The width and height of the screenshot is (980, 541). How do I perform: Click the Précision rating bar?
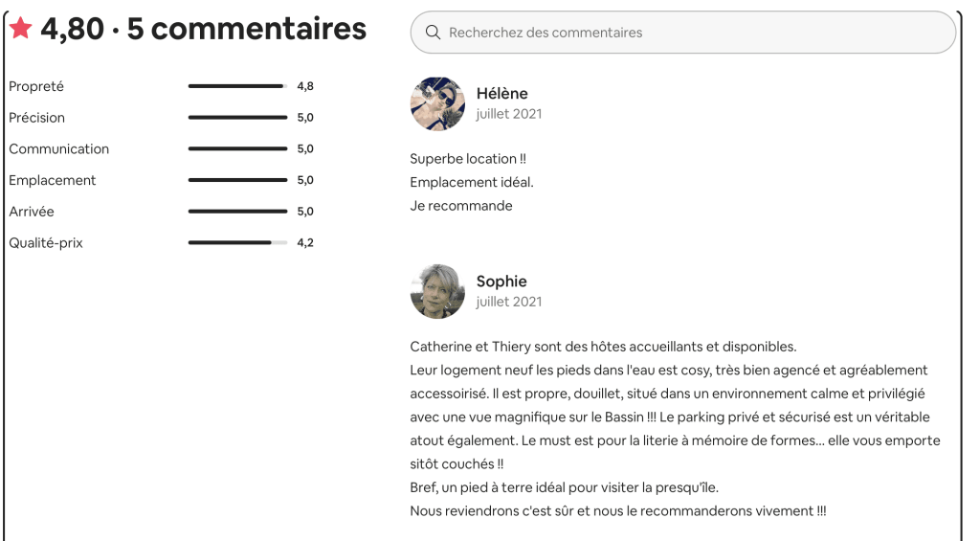point(237,118)
